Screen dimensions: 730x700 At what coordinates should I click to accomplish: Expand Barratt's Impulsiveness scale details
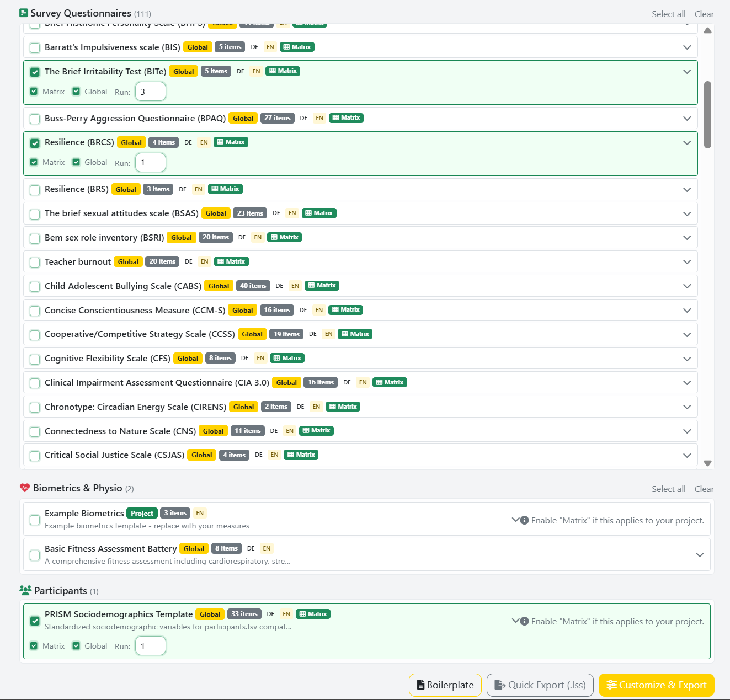687,47
